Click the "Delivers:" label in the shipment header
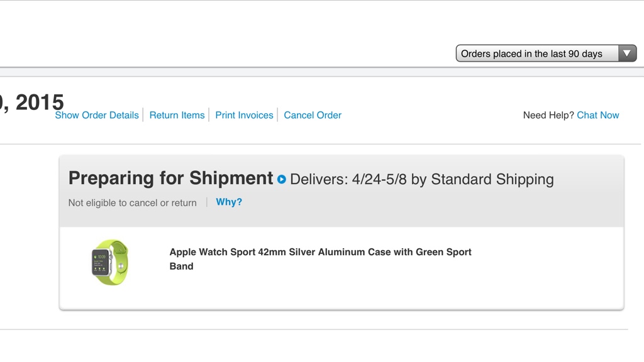 pyautogui.click(x=318, y=179)
